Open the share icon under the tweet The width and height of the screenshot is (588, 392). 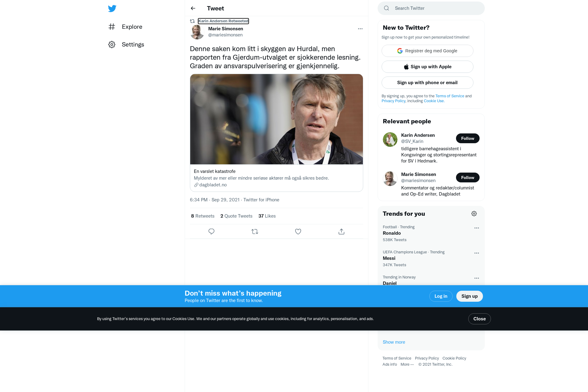click(341, 232)
